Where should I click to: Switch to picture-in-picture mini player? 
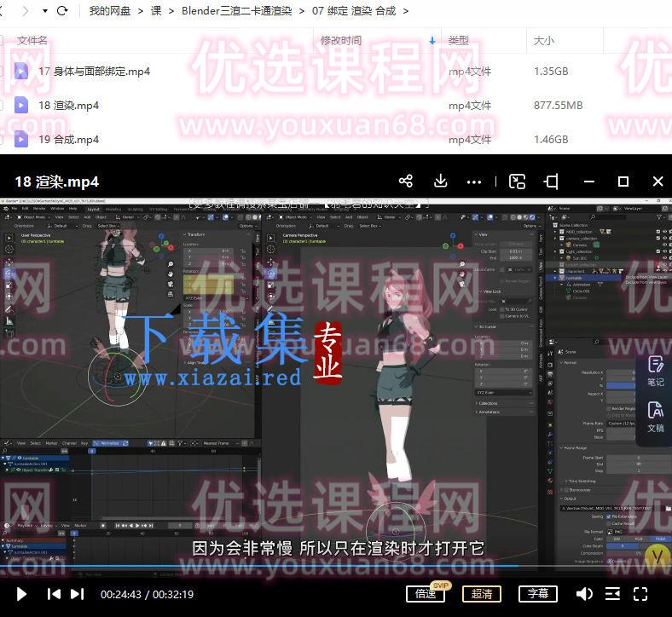(517, 182)
